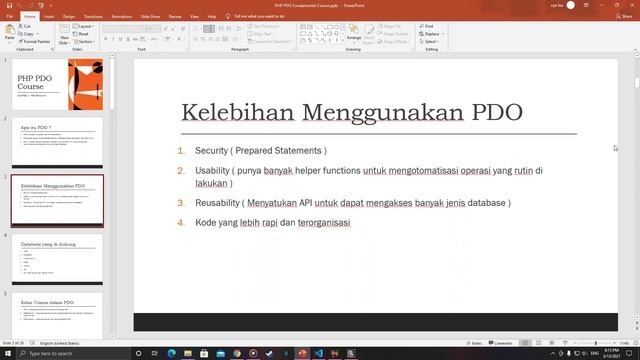Toggle text Shadow formatting
640x360 pixels.
(x=128, y=39)
